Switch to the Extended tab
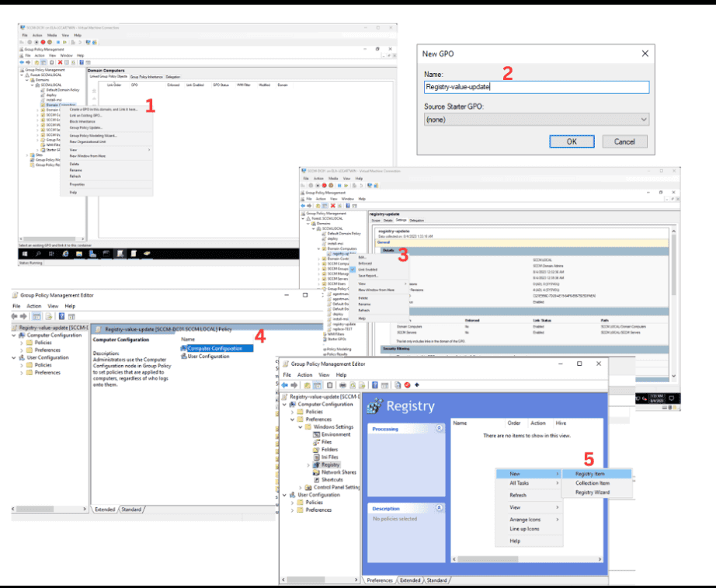716x588 pixels. pos(411,579)
